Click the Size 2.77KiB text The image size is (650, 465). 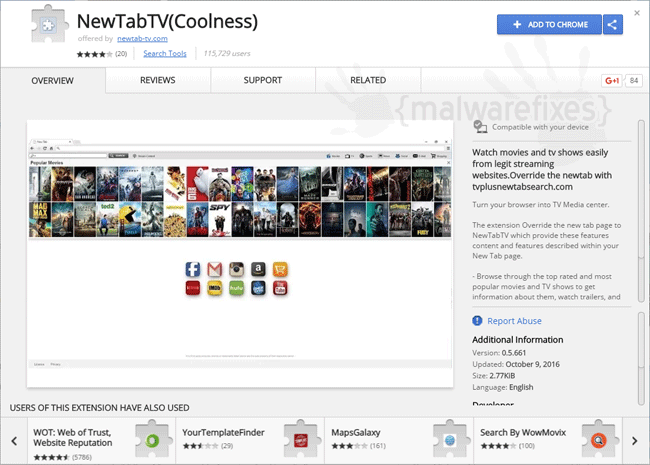point(493,376)
